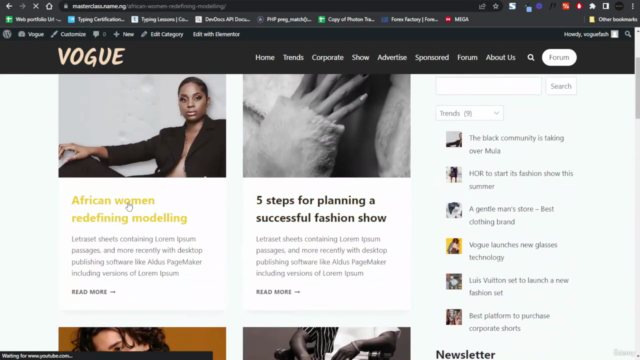Open the Copy of Photon Tra bookmark
The width and height of the screenshot is (640, 360).
point(347,19)
